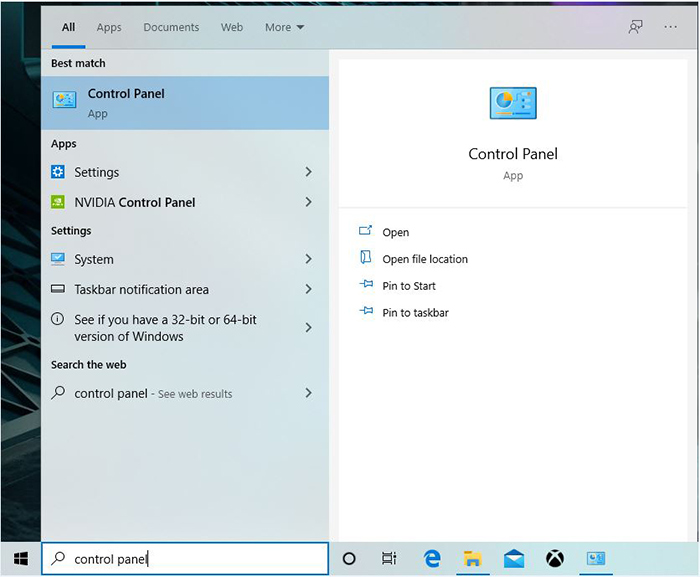700x577 pixels.
Task: Open the three-dot options menu
Action: [x=671, y=27]
